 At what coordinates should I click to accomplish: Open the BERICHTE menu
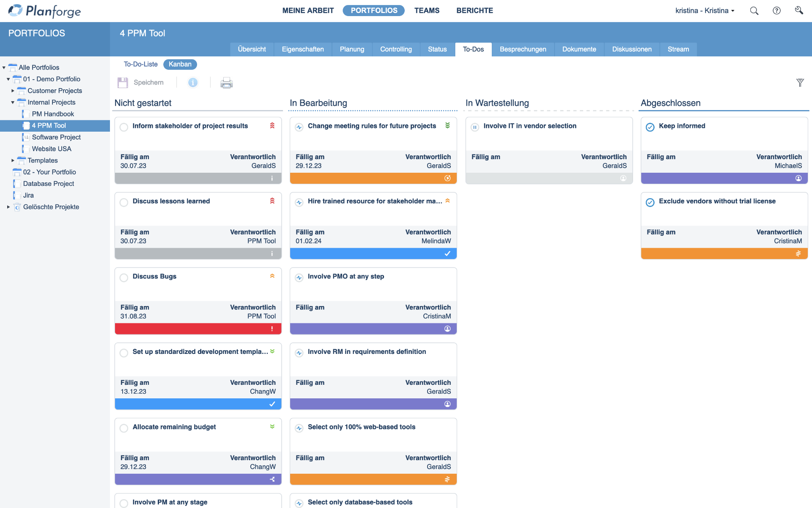coord(475,10)
